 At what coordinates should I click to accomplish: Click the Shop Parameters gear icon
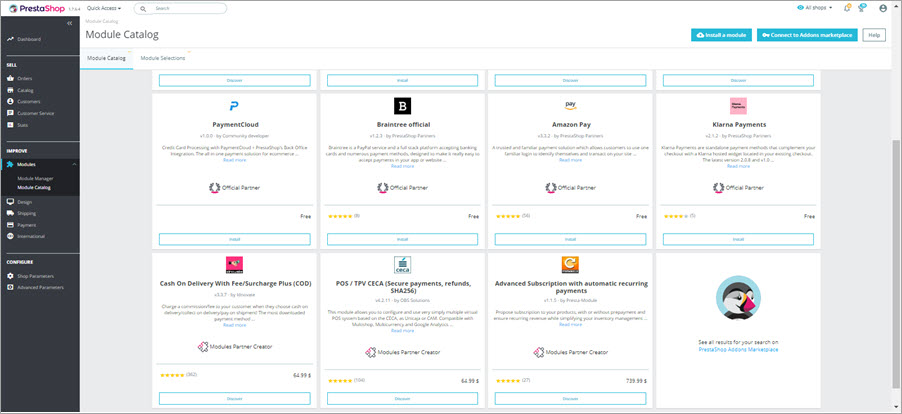pyautogui.click(x=10, y=276)
